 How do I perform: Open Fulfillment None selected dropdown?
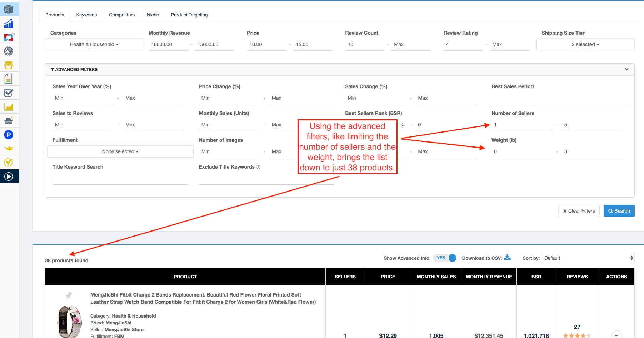tap(120, 151)
